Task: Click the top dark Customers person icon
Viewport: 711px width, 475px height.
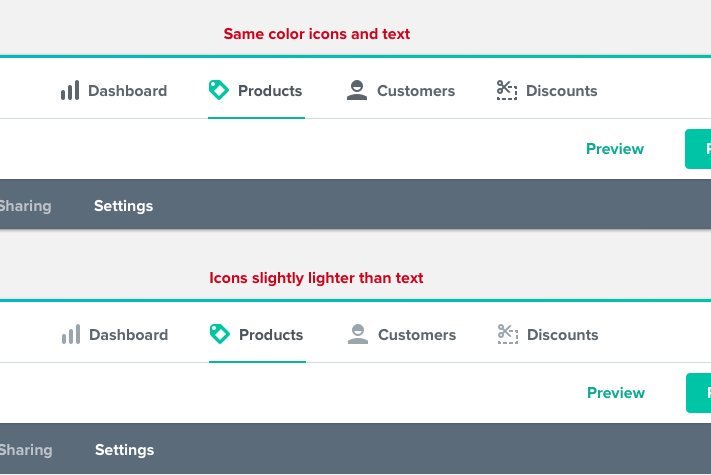Action: 357,90
